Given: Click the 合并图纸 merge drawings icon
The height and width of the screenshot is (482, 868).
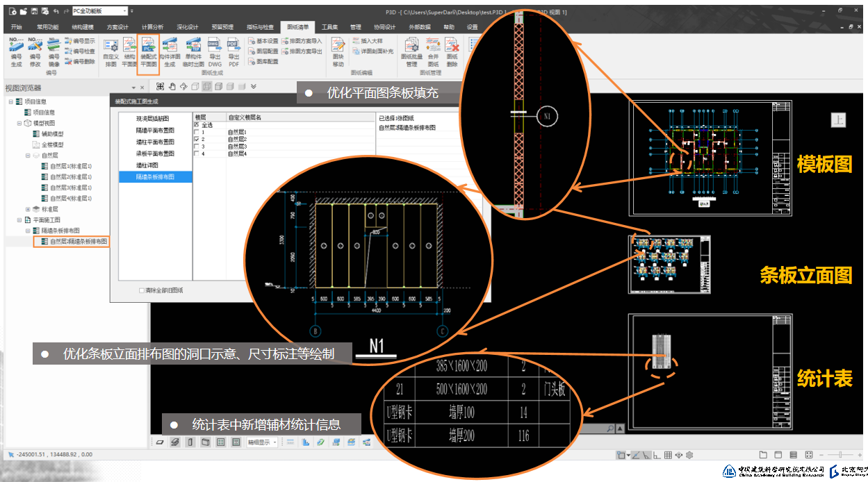Looking at the screenshot, I should [x=433, y=52].
